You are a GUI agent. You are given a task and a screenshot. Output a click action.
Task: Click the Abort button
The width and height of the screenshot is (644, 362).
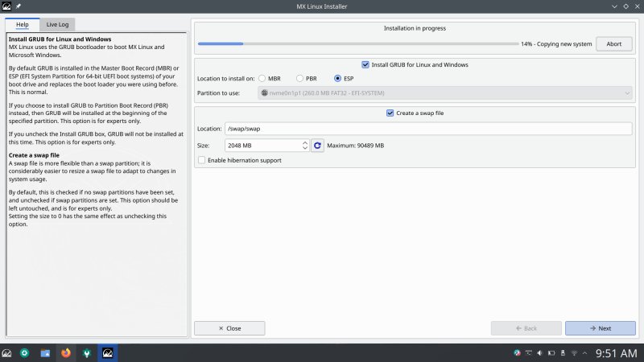coord(613,44)
